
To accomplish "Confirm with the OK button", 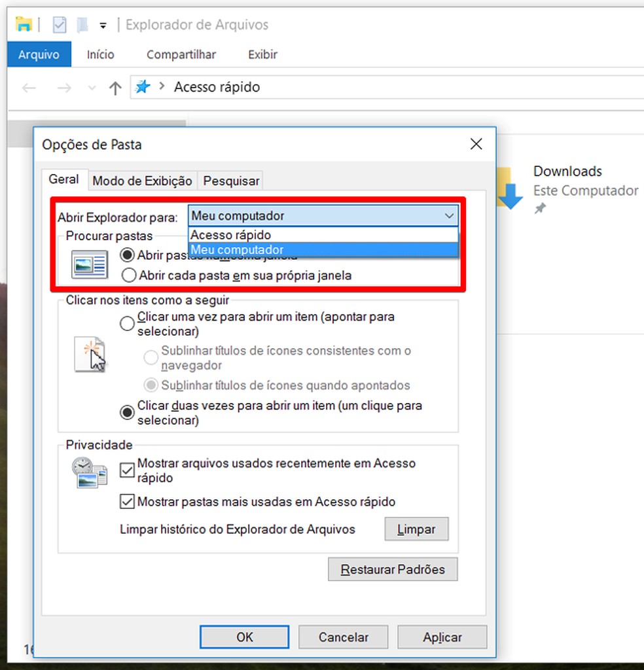I will click(x=244, y=637).
